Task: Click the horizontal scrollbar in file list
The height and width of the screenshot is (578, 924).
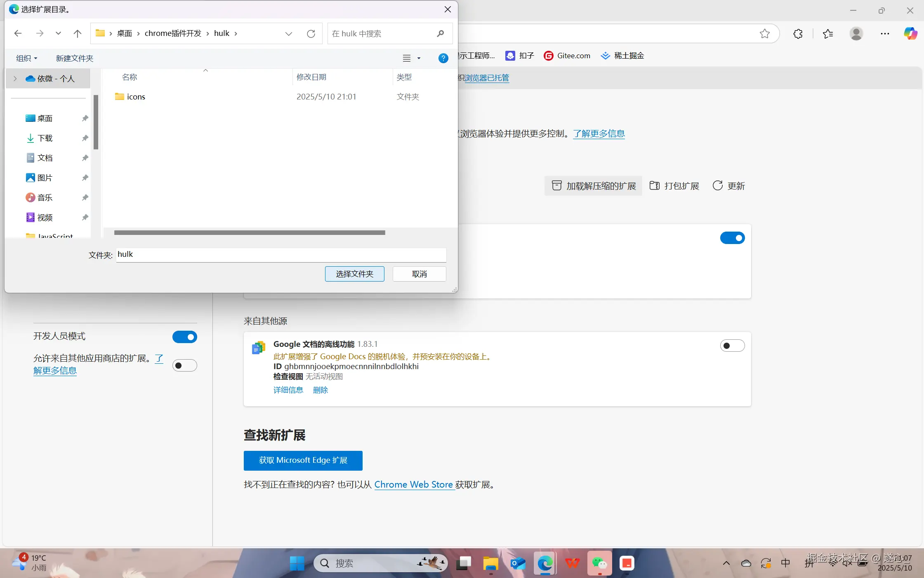Action: pos(250,233)
